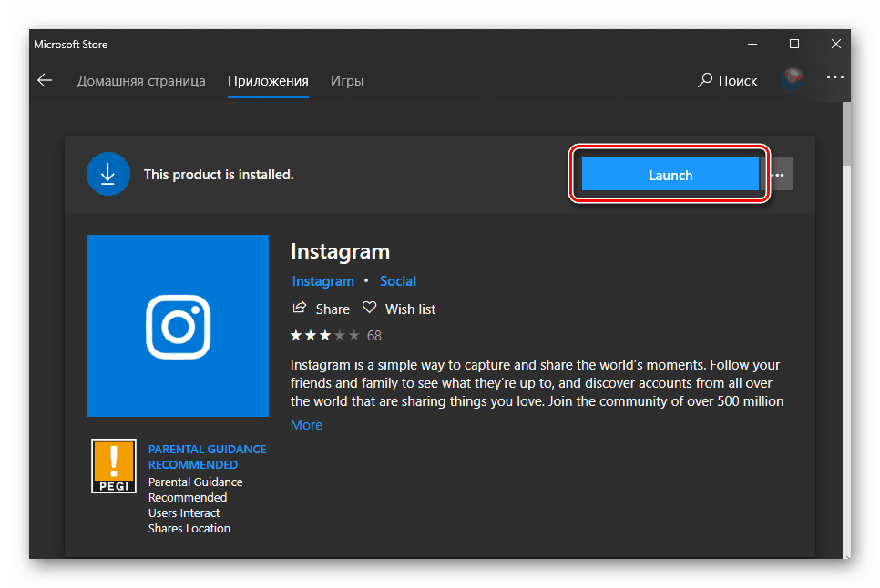This screenshot has height=588, width=880.
Task: Click the installed download icon
Action: point(108,175)
